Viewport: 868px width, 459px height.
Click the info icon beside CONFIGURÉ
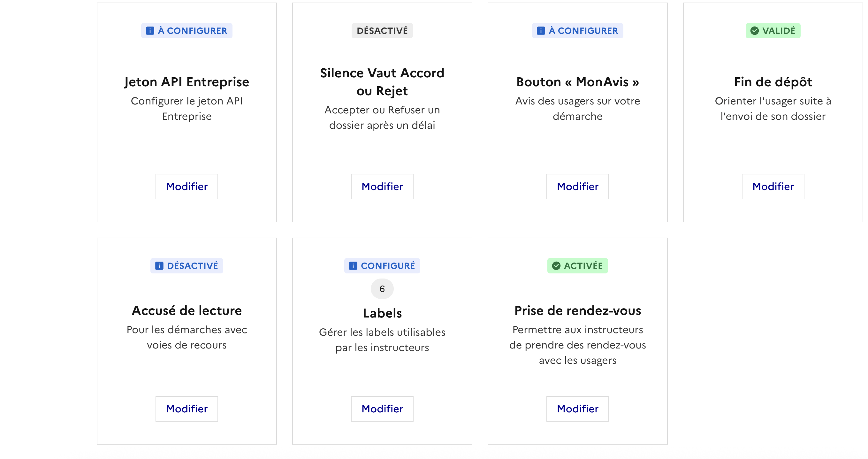pyautogui.click(x=353, y=265)
